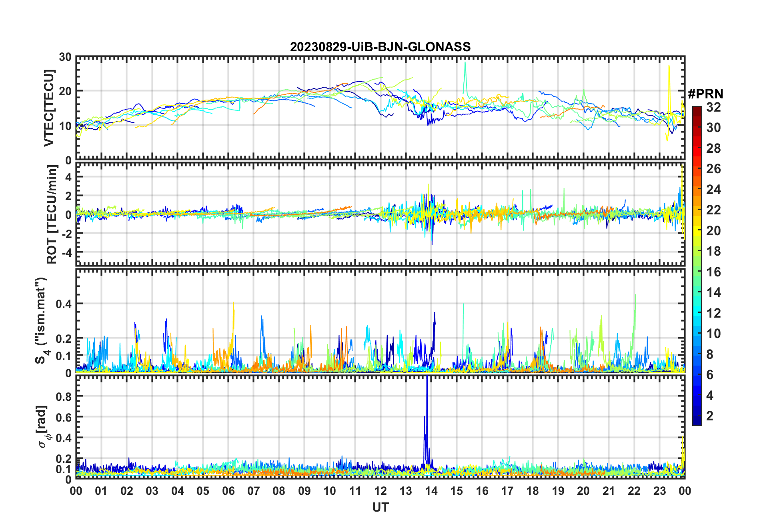Image resolution: width=761 pixels, height=532 pixels.
Task: Click colorbar tick label "22"
Action: coord(713,210)
